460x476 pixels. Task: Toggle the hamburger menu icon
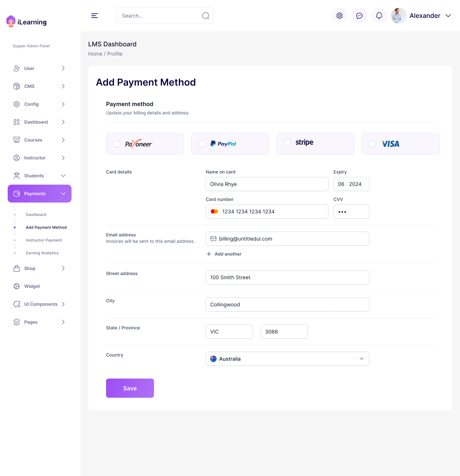point(95,16)
